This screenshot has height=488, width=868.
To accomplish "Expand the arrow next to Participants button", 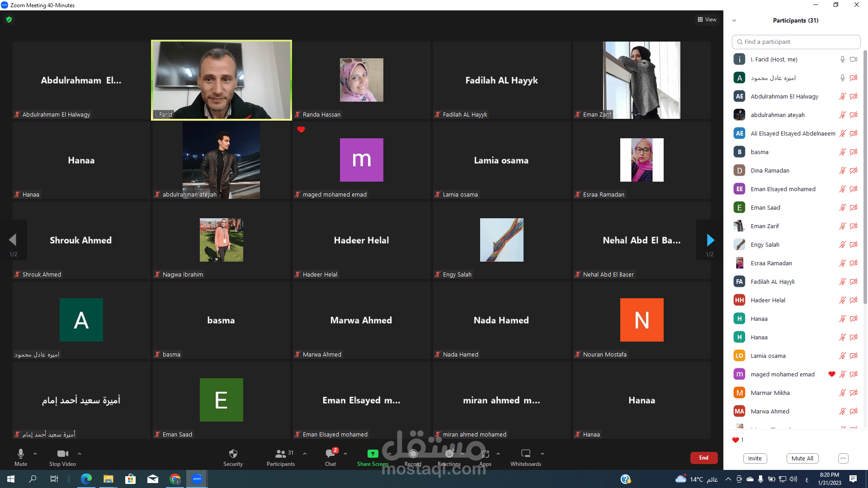I will coord(305,453).
